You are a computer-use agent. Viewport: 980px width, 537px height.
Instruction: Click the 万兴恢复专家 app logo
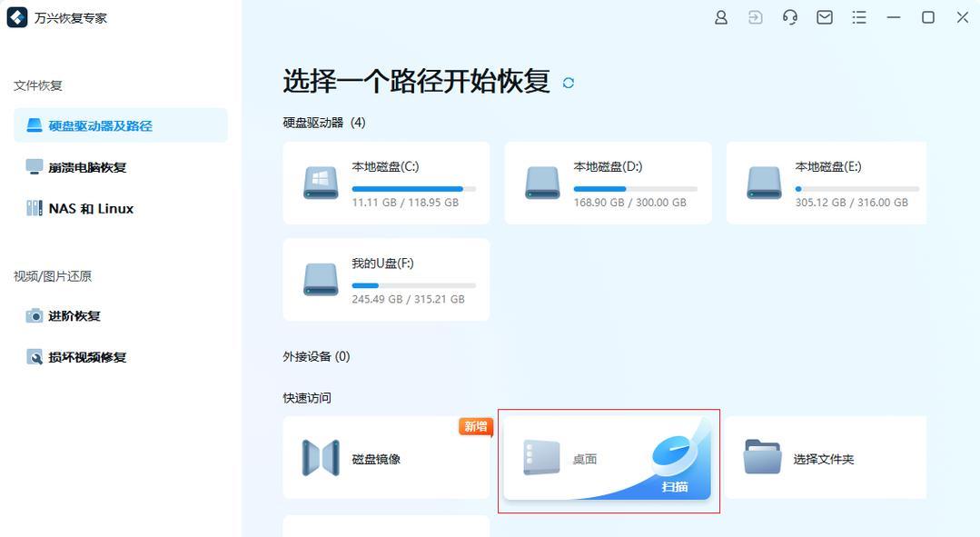[x=17, y=17]
